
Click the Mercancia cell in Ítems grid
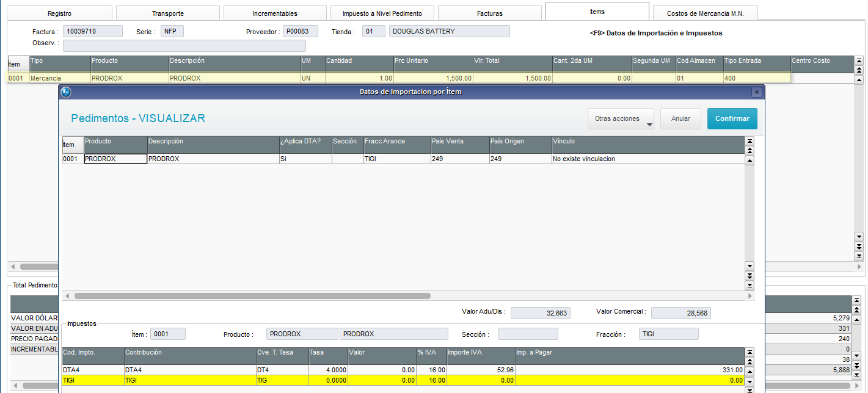point(60,78)
